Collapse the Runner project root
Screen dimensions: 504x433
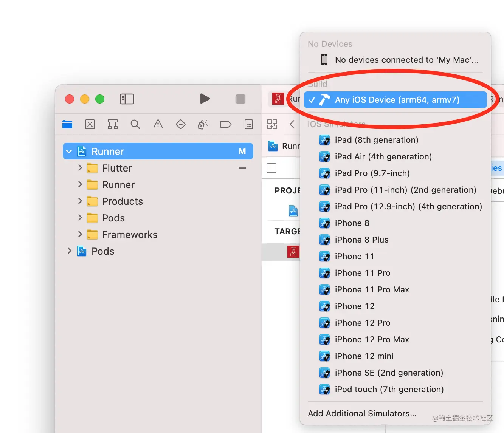[69, 152]
